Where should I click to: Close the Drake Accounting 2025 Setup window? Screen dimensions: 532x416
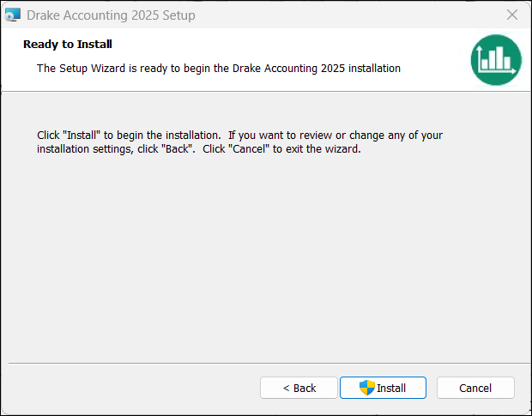pyautogui.click(x=512, y=15)
